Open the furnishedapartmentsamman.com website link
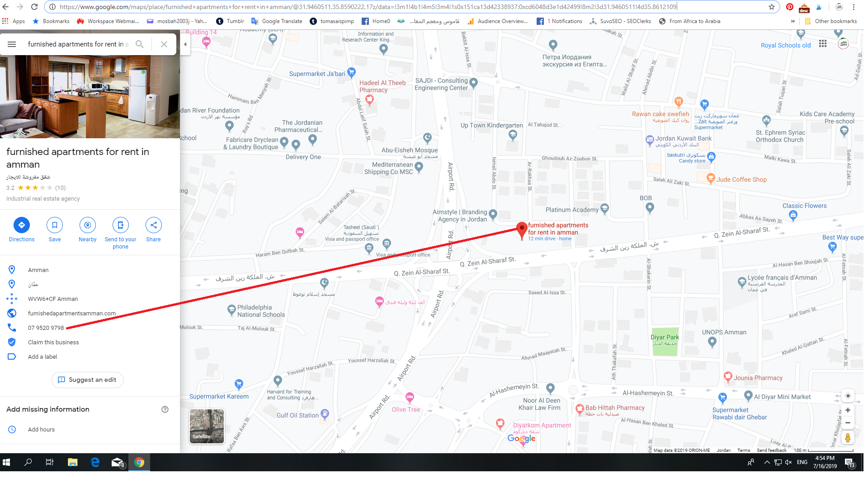Screen dimensions: 868x488 (x=71, y=313)
